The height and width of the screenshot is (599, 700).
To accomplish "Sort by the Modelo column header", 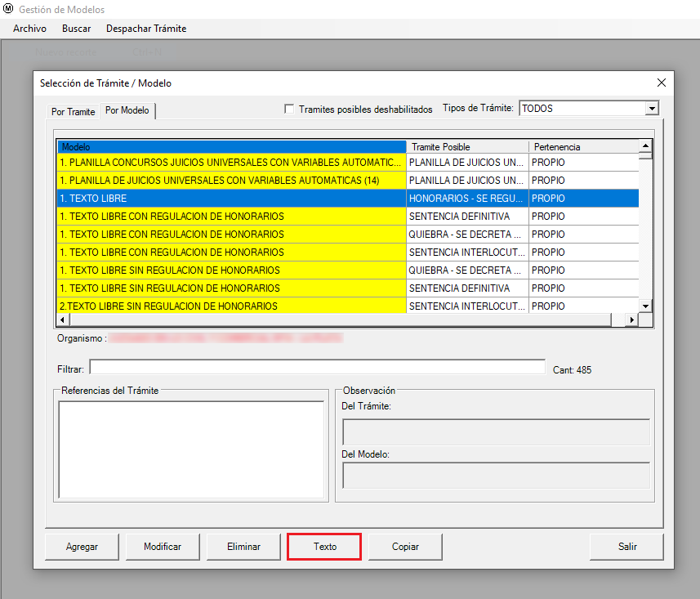I will pyautogui.click(x=232, y=147).
